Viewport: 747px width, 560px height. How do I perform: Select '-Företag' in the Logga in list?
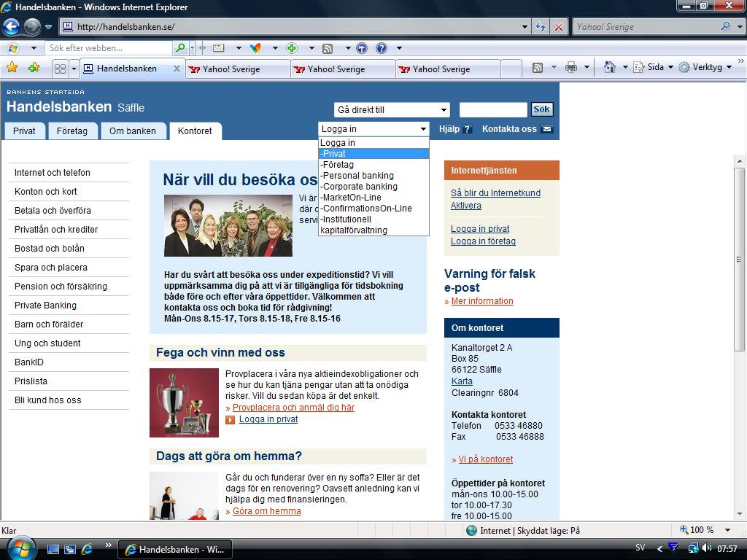pos(373,165)
